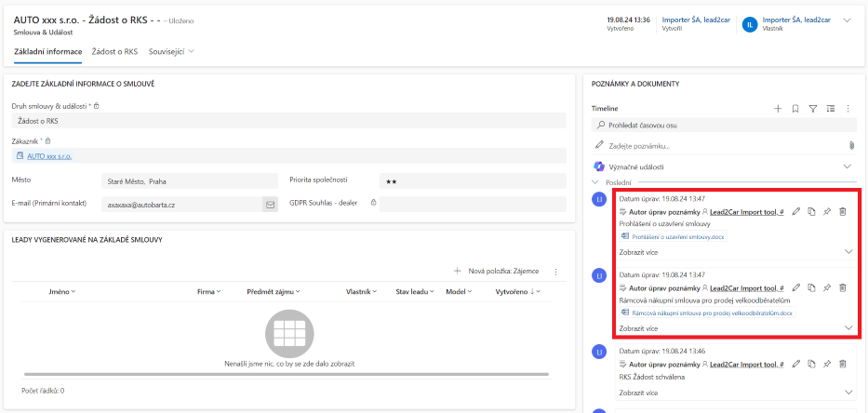Click the send email icon beside e-mail field

tap(270, 204)
